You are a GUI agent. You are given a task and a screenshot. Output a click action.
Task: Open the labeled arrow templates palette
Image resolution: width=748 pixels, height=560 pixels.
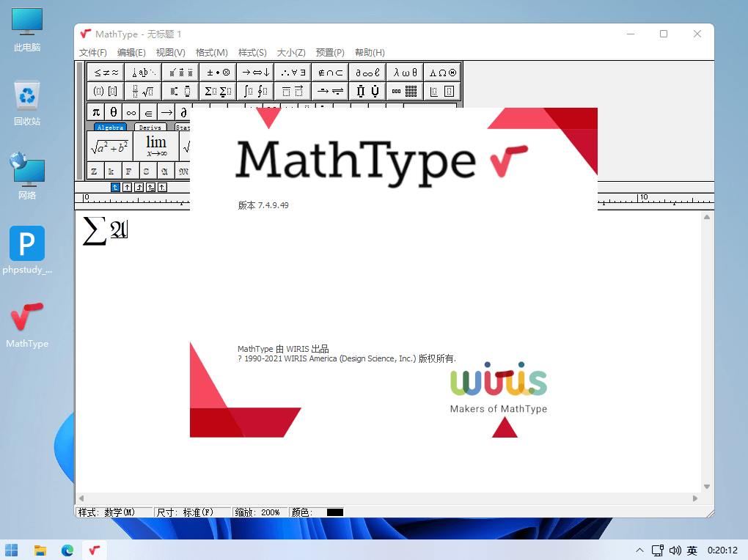pos(330,91)
